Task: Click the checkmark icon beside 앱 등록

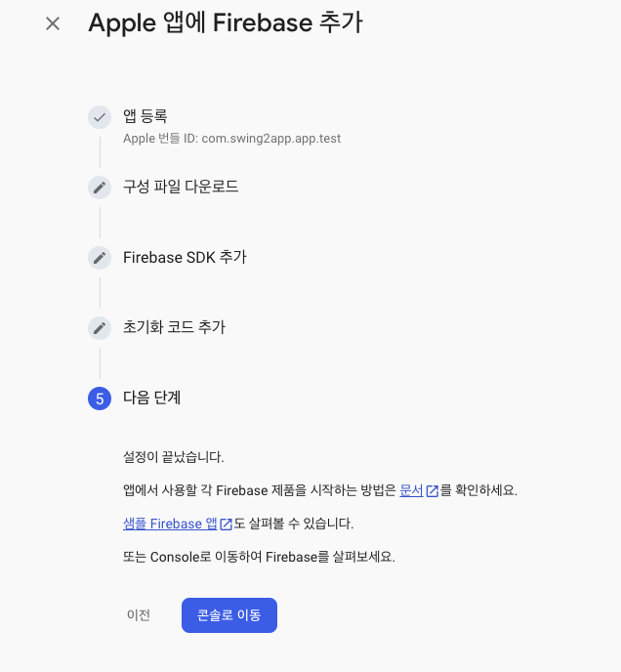Action: [x=100, y=117]
